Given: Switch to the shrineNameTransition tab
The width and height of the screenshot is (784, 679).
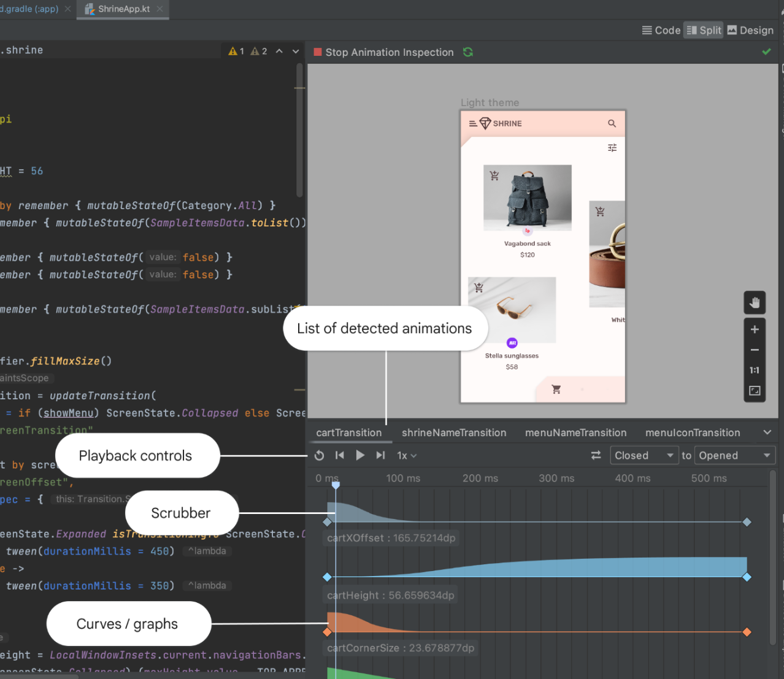Looking at the screenshot, I should tap(454, 432).
